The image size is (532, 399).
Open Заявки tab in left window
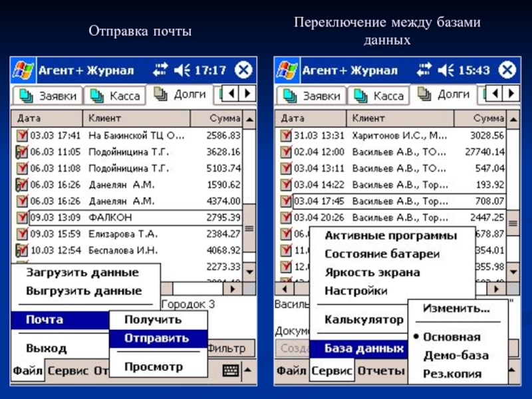pos(48,96)
